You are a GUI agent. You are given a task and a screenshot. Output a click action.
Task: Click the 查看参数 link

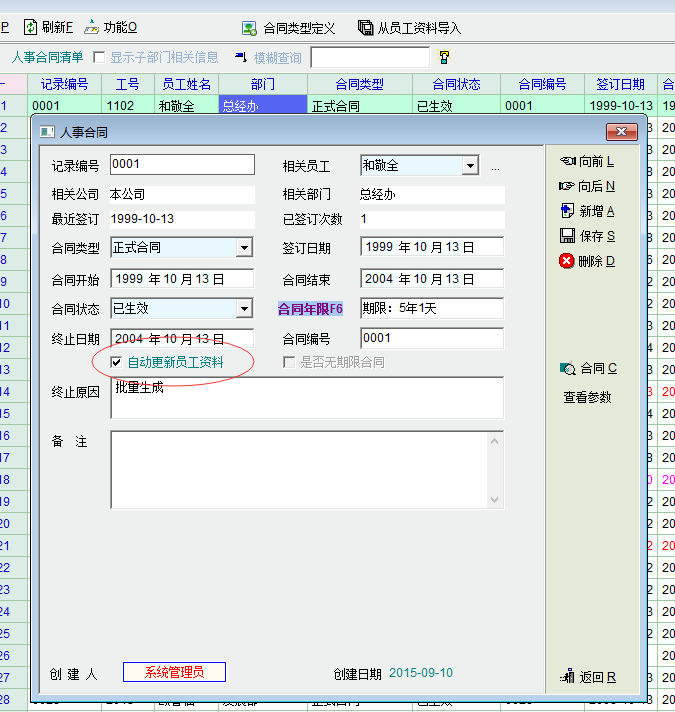point(587,398)
